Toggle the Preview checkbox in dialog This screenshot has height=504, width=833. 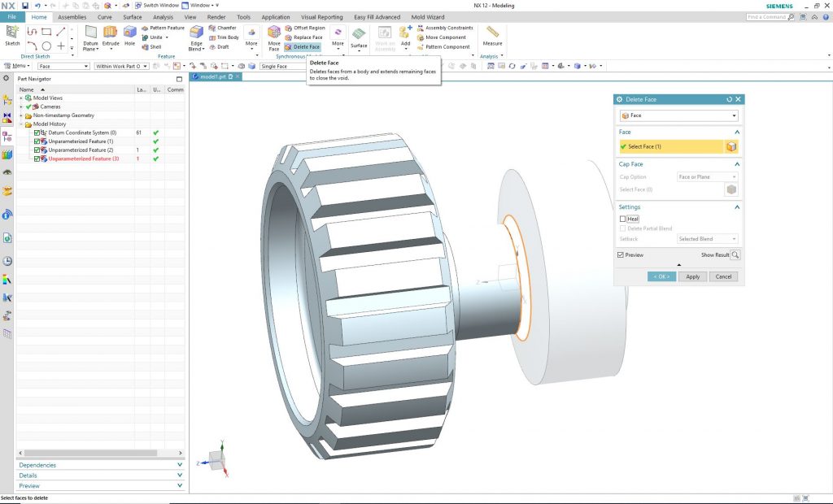[x=621, y=254]
